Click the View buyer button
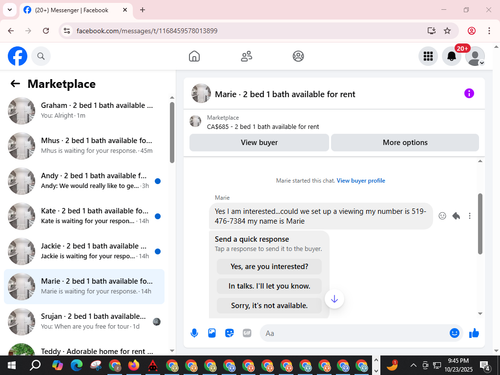The height and width of the screenshot is (375, 500). [x=259, y=142]
